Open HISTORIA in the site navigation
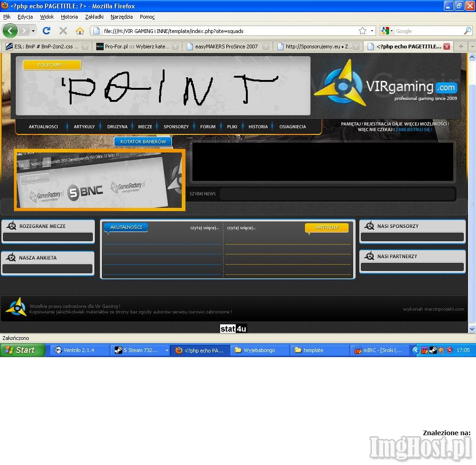This screenshot has width=476, height=465. pyautogui.click(x=258, y=126)
